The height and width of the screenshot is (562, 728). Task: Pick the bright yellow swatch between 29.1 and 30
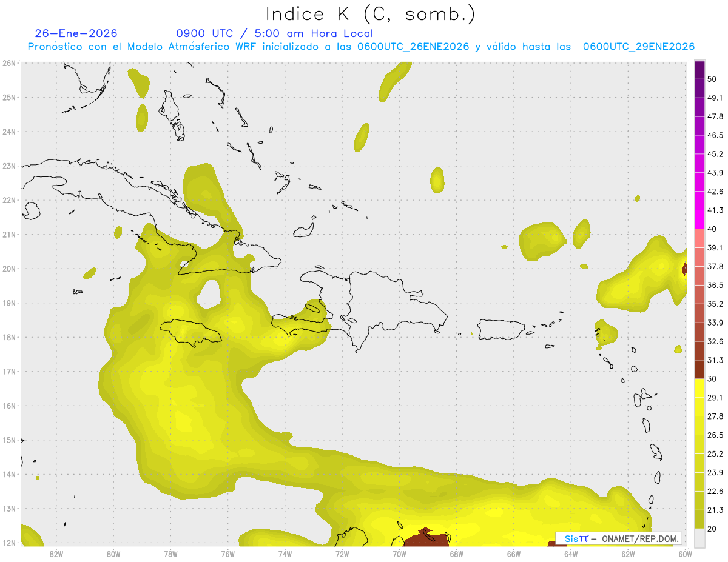click(699, 389)
